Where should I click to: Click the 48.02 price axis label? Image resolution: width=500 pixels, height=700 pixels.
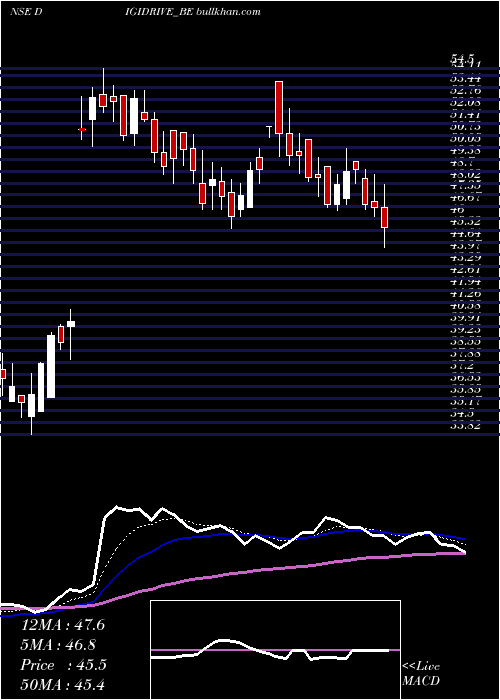coord(465,175)
